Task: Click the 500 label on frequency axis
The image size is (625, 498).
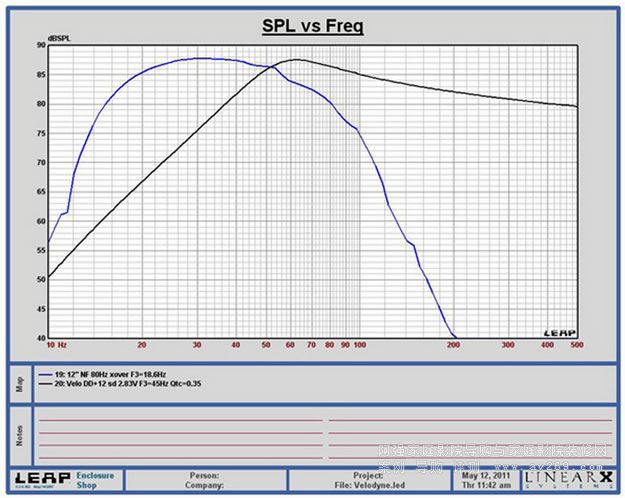Action: click(574, 345)
